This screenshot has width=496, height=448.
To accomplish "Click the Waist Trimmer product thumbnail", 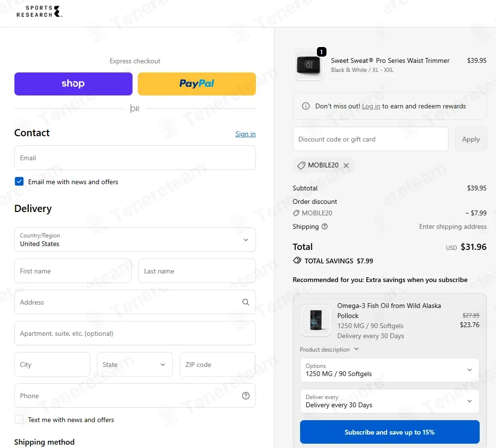I will 309,64.
